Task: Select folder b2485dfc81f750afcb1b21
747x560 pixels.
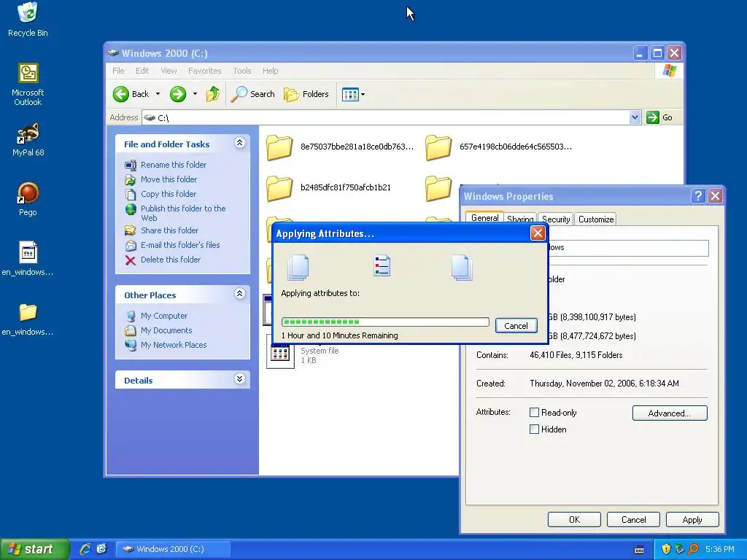Action: 329,187
